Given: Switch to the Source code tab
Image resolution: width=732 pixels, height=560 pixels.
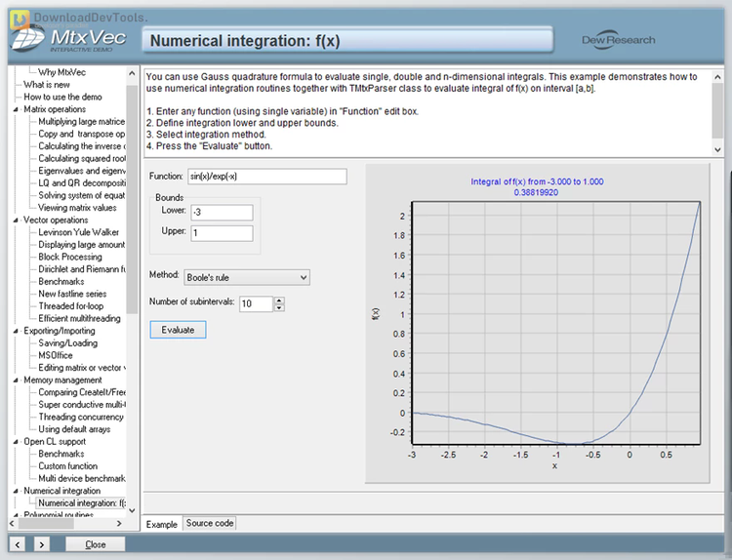Looking at the screenshot, I should [210, 523].
